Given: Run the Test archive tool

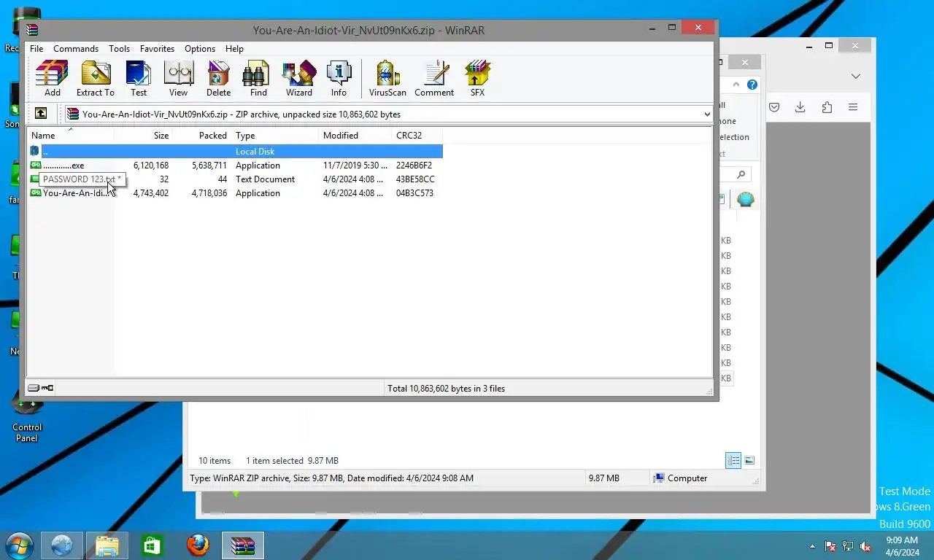Looking at the screenshot, I should [139, 78].
